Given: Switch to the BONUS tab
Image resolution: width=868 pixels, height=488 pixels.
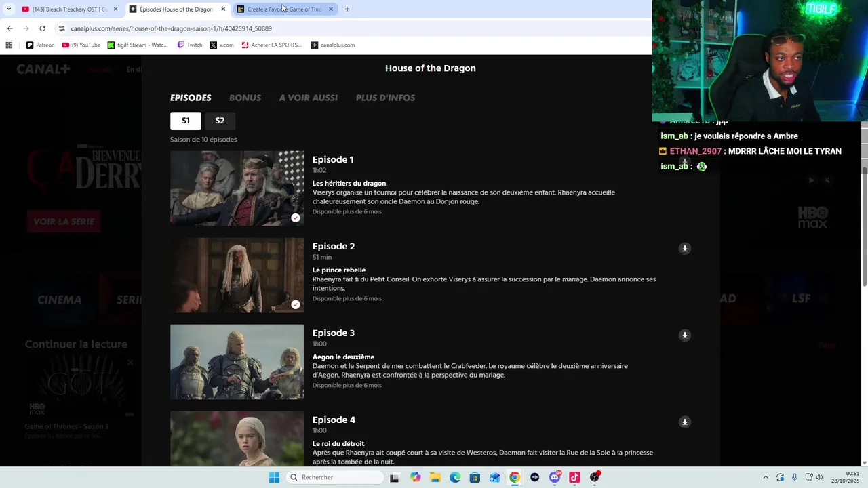Looking at the screenshot, I should point(245,98).
